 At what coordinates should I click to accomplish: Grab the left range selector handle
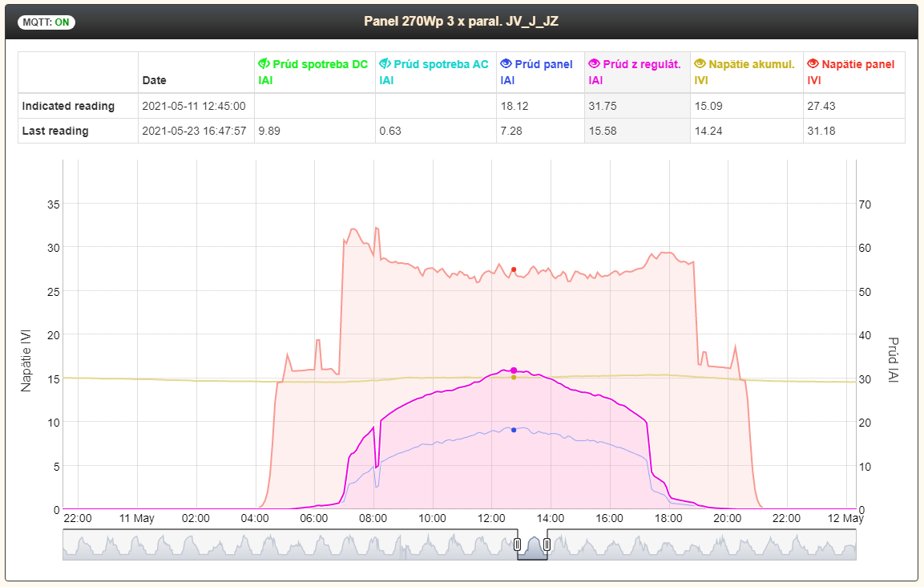coord(518,544)
